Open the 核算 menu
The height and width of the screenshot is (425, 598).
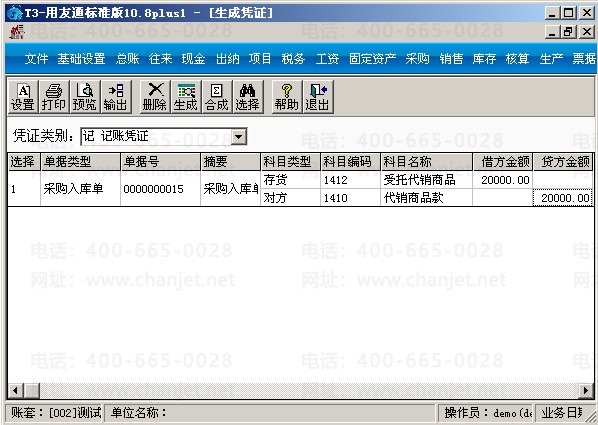tap(518, 59)
